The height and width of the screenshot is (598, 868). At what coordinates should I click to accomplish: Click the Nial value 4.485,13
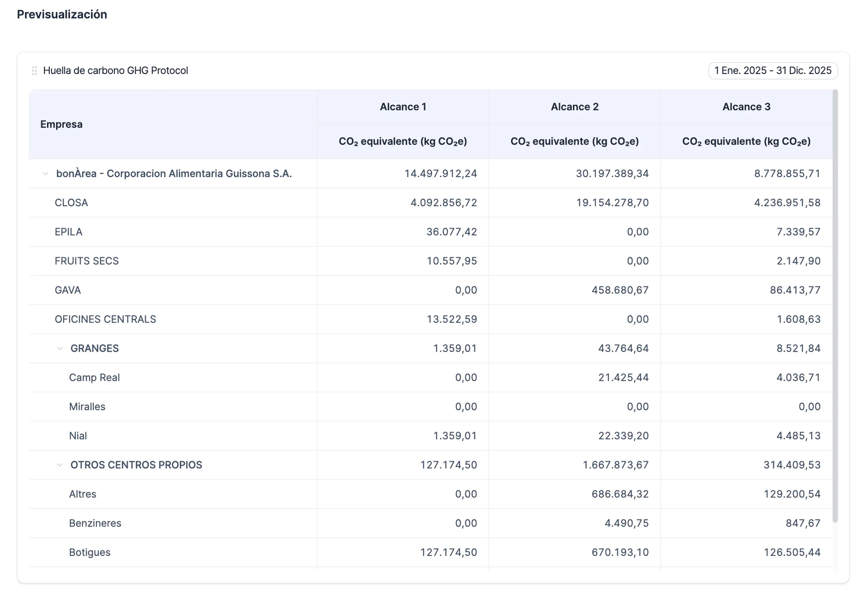click(x=799, y=436)
